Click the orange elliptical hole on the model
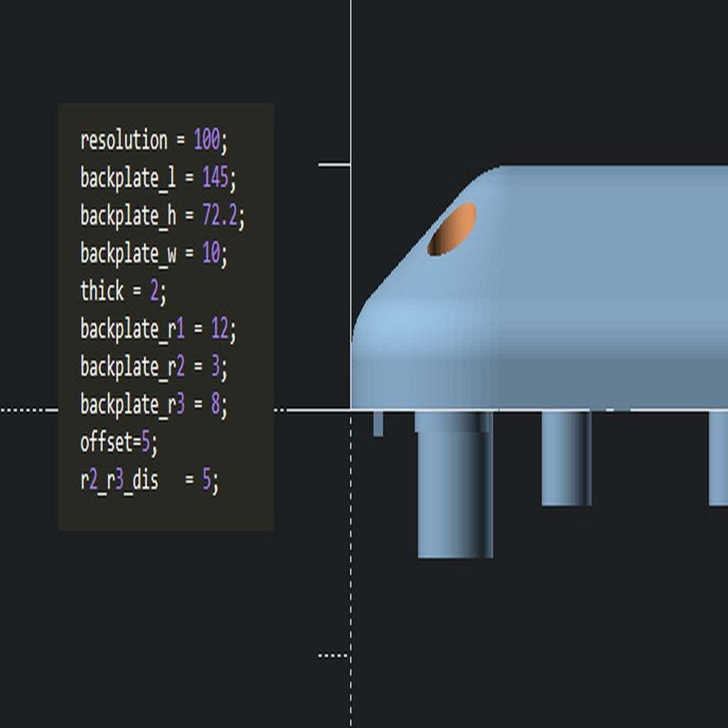 (x=454, y=227)
